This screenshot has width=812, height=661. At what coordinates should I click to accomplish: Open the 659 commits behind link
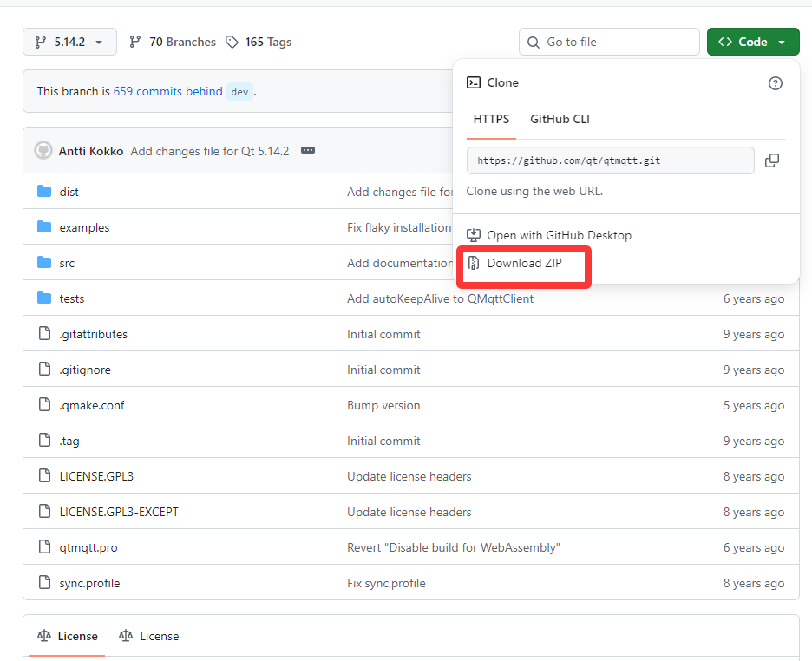(167, 91)
